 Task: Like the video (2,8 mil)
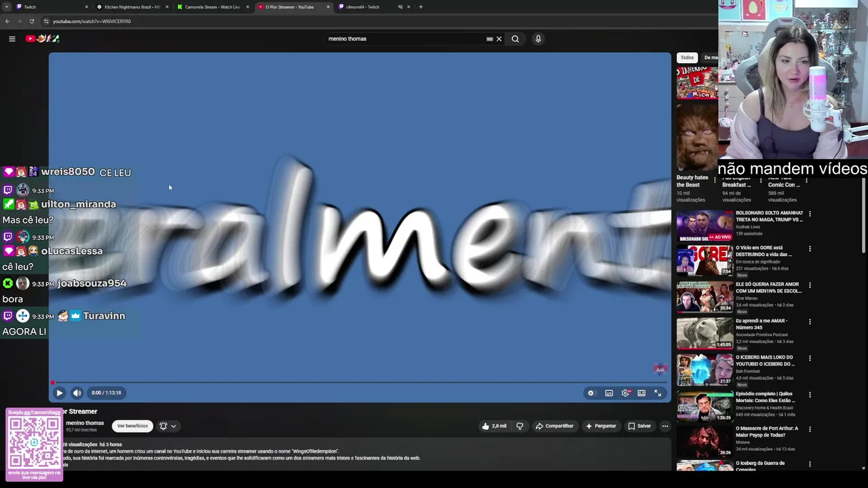494,426
